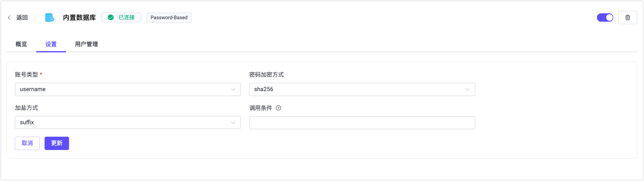Click the help icon beside 调用条件
644x181 pixels.
tap(279, 108)
